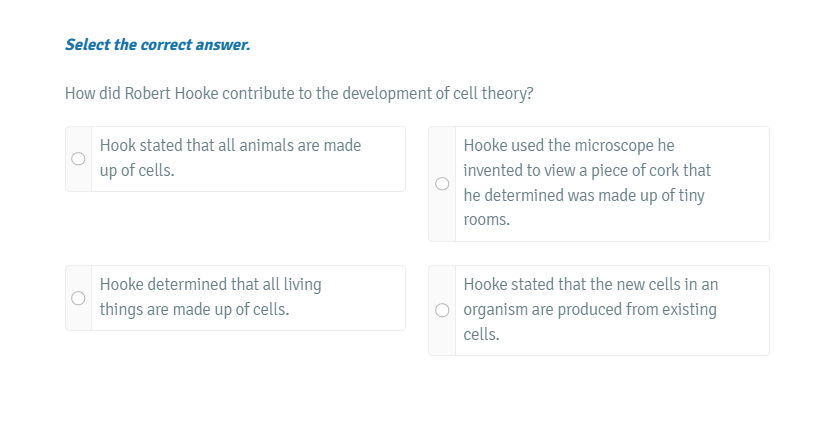Click answer text "Hooke determined that all living"
Image resolution: width=829 pixels, height=432 pixels.
click(x=210, y=285)
